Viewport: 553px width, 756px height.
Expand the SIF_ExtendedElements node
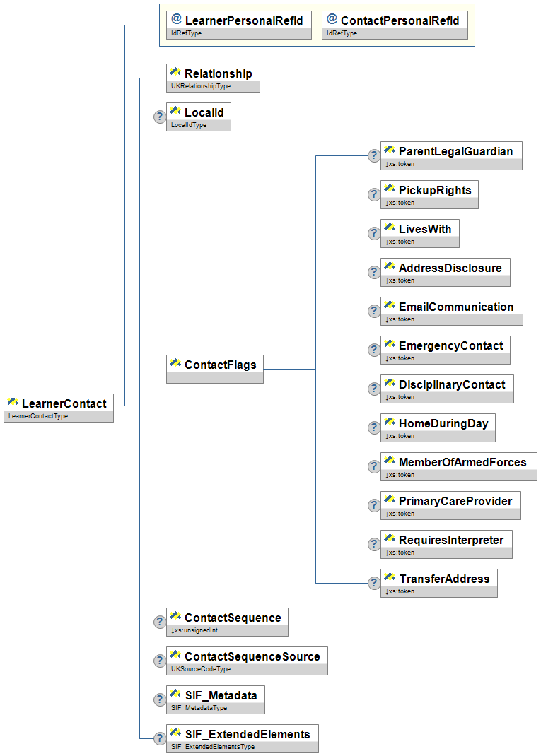[x=242, y=738]
